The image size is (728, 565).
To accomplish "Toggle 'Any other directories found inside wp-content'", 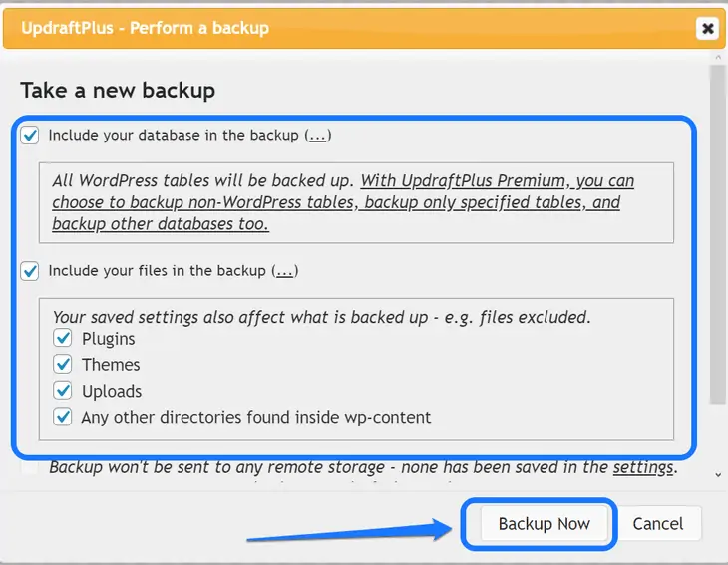I will 63,417.
